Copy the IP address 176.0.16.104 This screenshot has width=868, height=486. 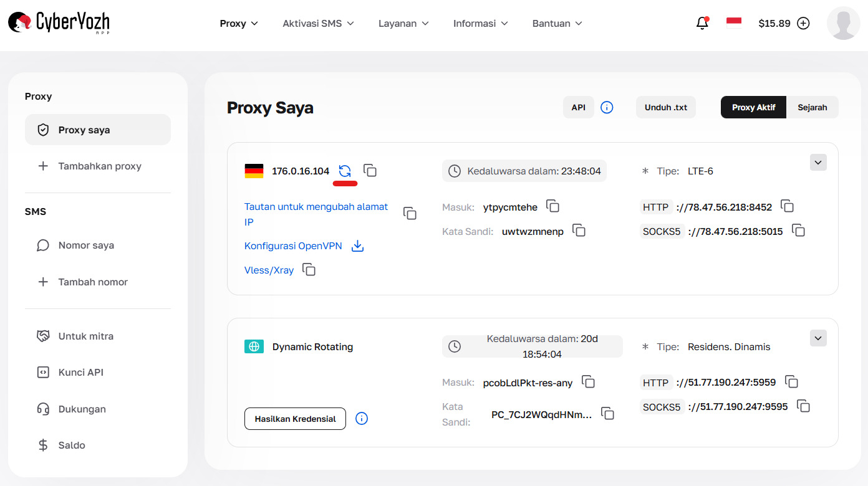coord(370,170)
